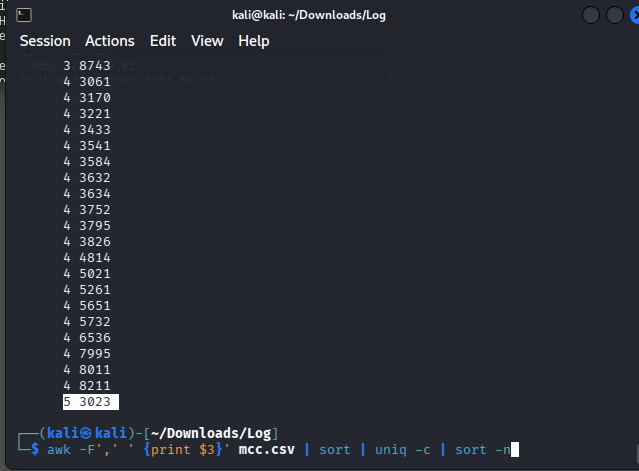Click the output line '3 8743'
The height and width of the screenshot is (471, 639).
pyautogui.click(x=87, y=66)
